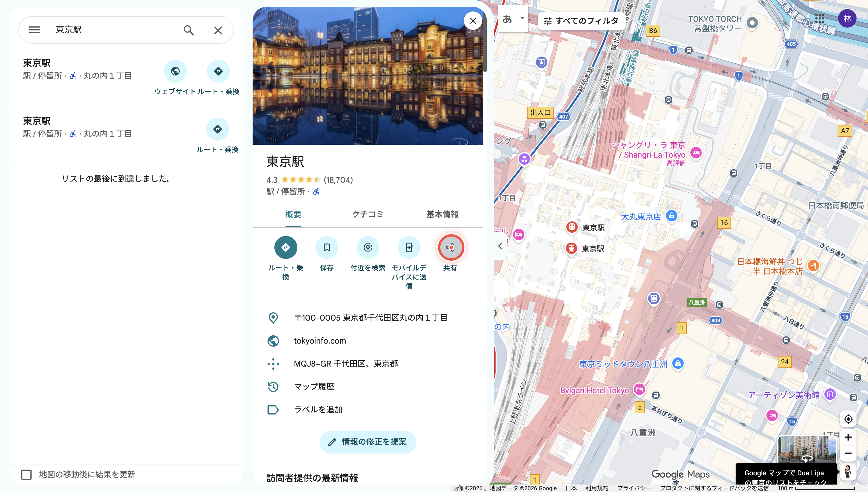Open website globe icon for first 東京駅 result
This screenshot has height=492, width=868.
coord(175,71)
